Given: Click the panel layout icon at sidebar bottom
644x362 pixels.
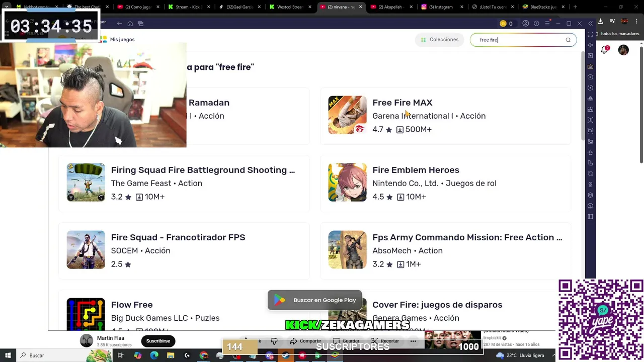Looking at the screenshot, I should (591, 217).
